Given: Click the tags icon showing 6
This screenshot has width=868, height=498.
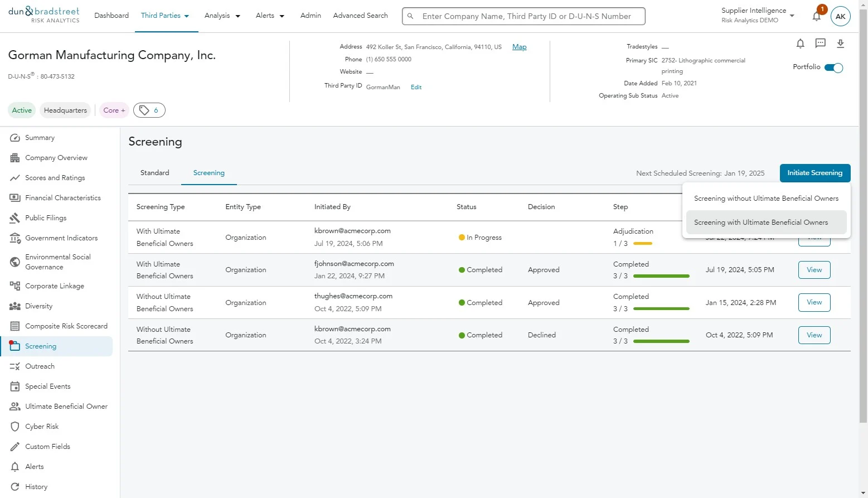Looking at the screenshot, I should coord(149,110).
